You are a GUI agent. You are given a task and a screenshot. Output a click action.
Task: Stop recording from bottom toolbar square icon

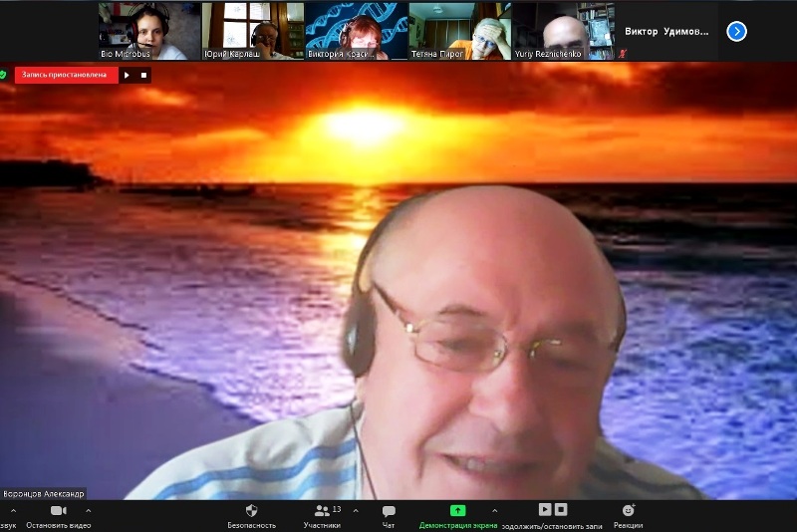pos(561,509)
